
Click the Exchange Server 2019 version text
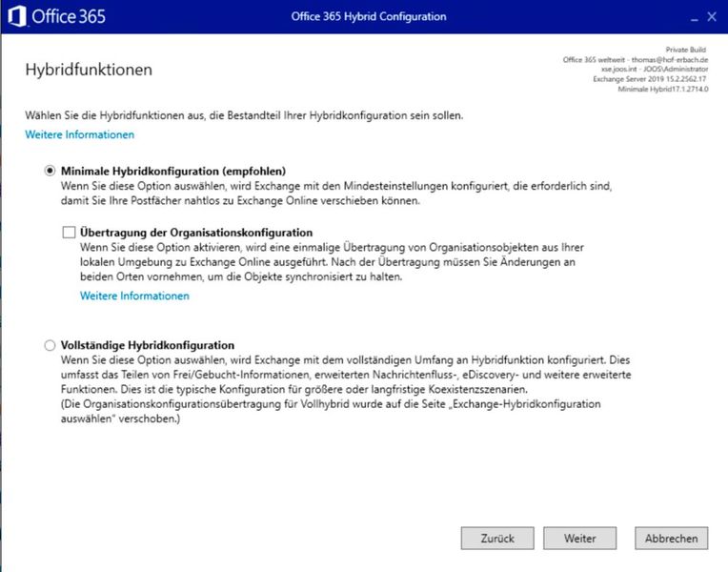(650, 79)
